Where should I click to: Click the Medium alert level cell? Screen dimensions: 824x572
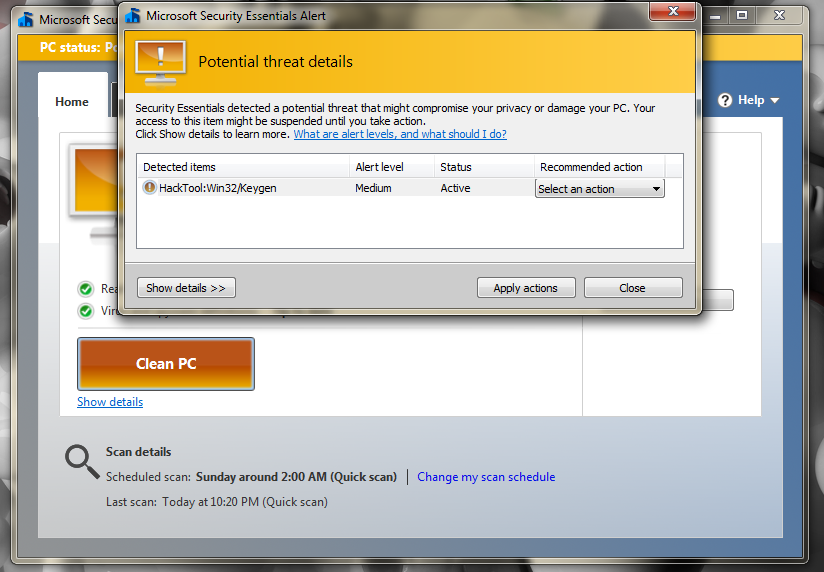[x=373, y=188]
